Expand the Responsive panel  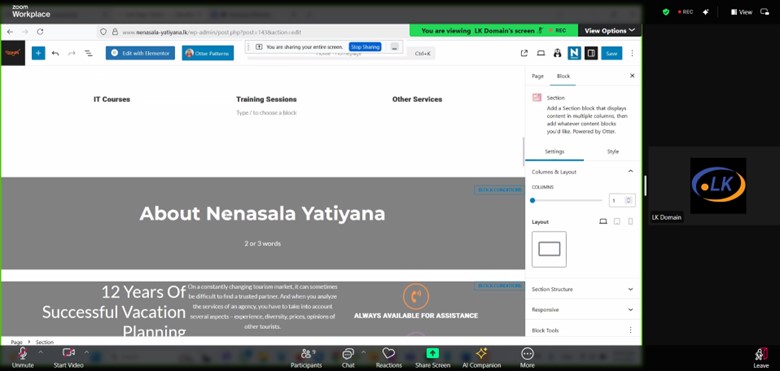583,309
